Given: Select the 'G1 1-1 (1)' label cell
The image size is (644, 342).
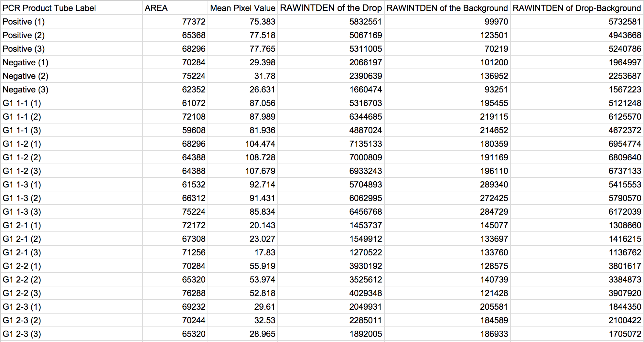Looking at the screenshot, I should click(x=22, y=103).
